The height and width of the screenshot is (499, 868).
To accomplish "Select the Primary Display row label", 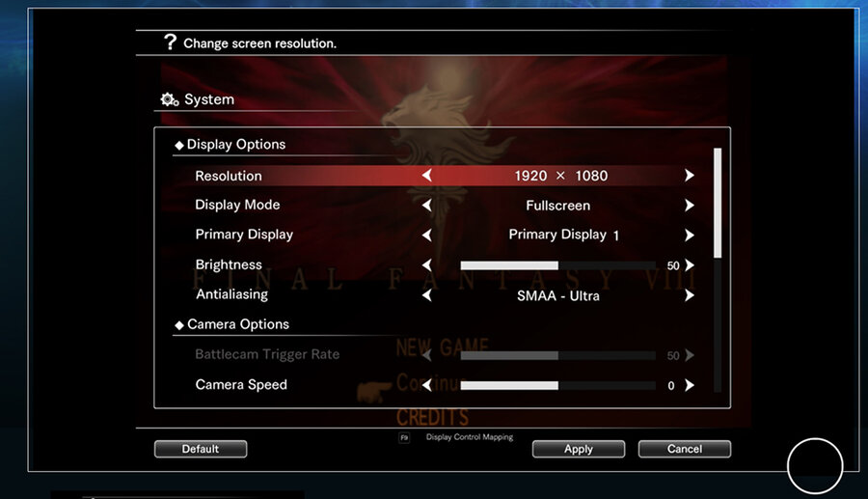I will (x=244, y=235).
